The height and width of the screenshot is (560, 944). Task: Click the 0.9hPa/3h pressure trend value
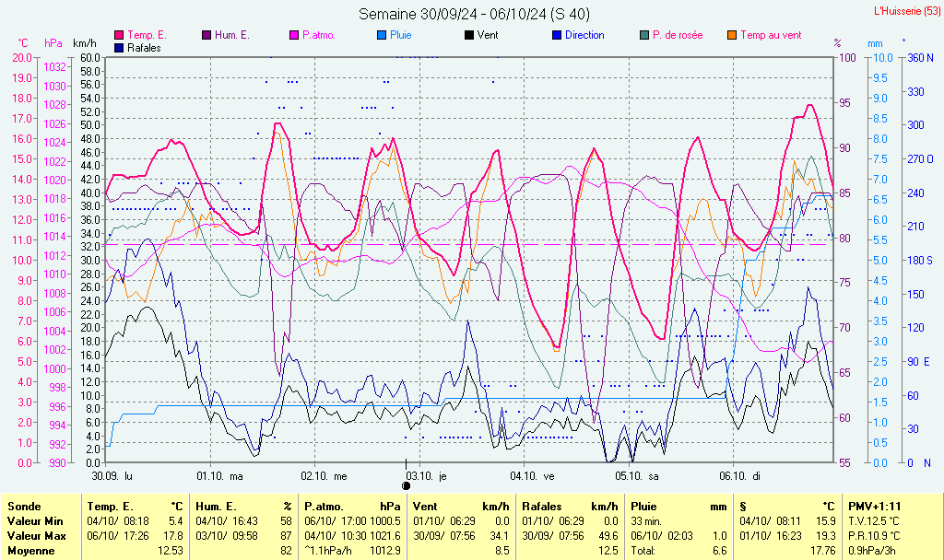click(872, 551)
